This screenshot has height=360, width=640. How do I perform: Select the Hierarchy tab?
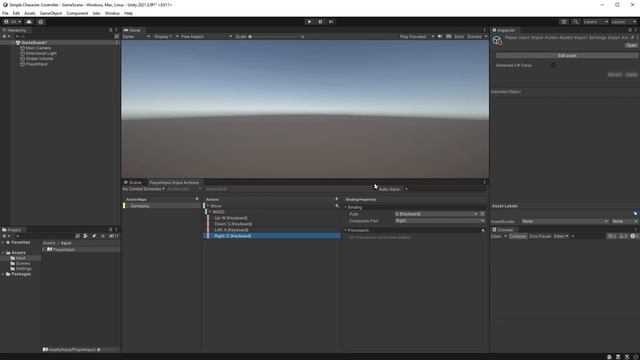point(15,30)
